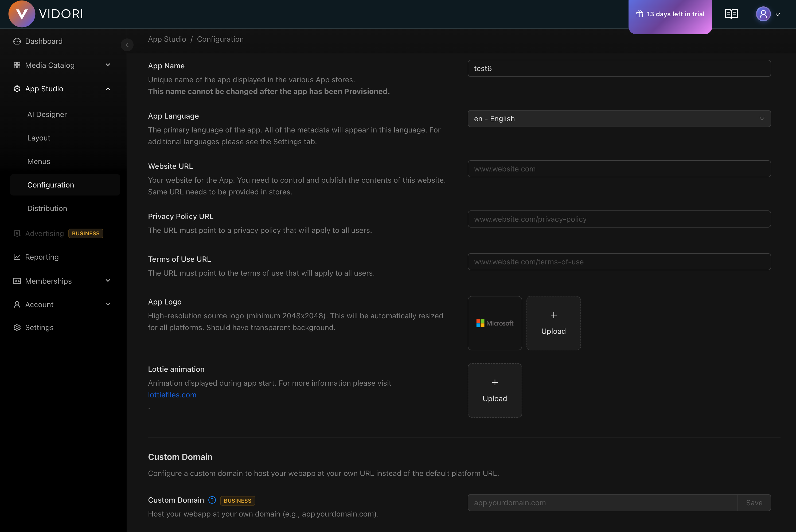
Task: Open AI Designer from the sidebar
Action: (x=47, y=114)
